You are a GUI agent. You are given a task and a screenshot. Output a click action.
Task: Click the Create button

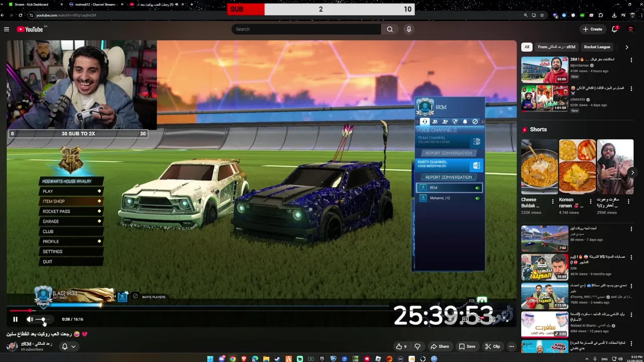click(x=593, y=29)
